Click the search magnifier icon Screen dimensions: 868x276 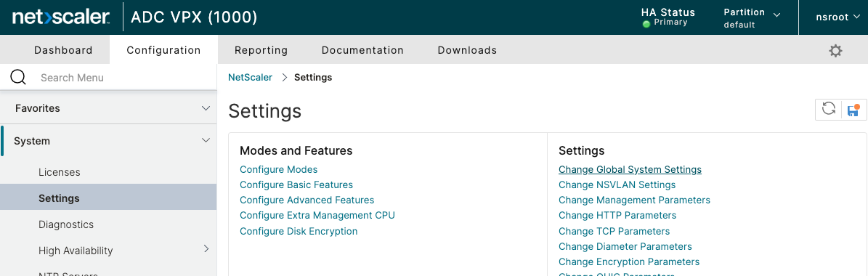[x=18, y=78]
